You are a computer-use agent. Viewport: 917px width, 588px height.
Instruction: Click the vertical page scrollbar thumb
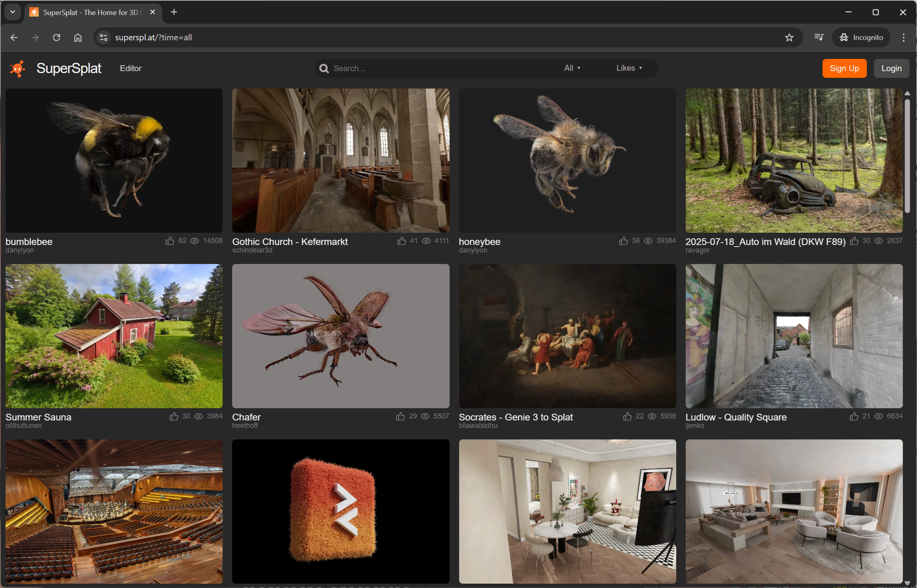click(x=907, y=156)
